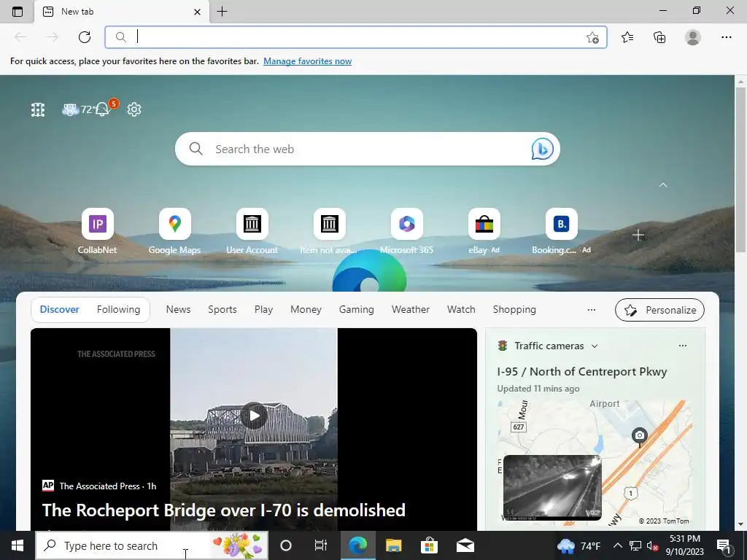Open the Rocheport Bridge demolished headline
Viewport: 747px width, 560px height.
pyautogui.click(x=224, y=510)
